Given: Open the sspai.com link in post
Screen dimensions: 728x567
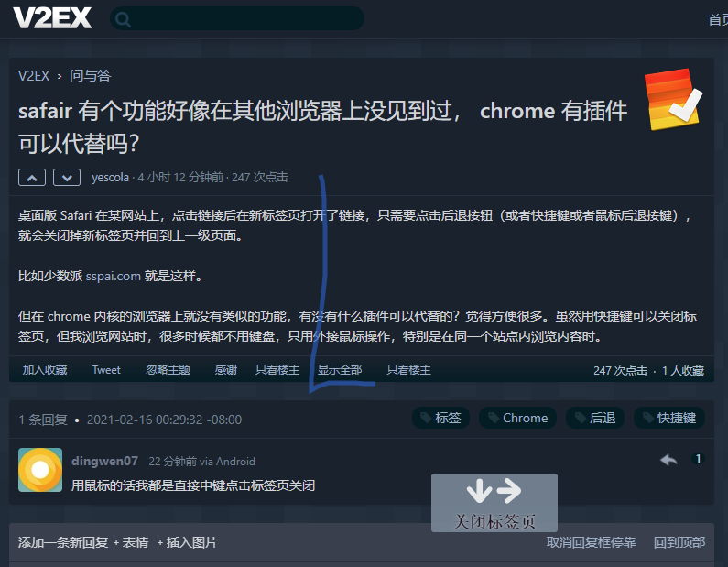Looking at the screenshot, I should point(114,276).
